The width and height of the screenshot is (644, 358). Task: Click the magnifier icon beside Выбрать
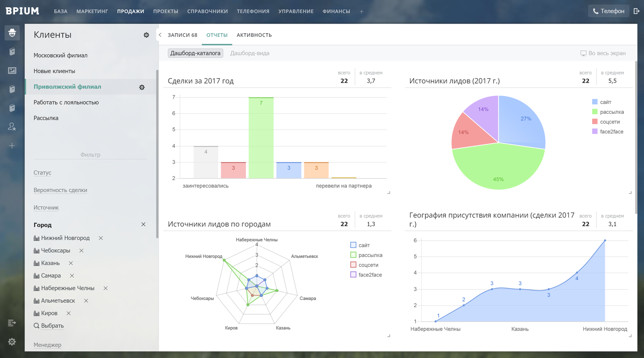[x=36, y=326]
